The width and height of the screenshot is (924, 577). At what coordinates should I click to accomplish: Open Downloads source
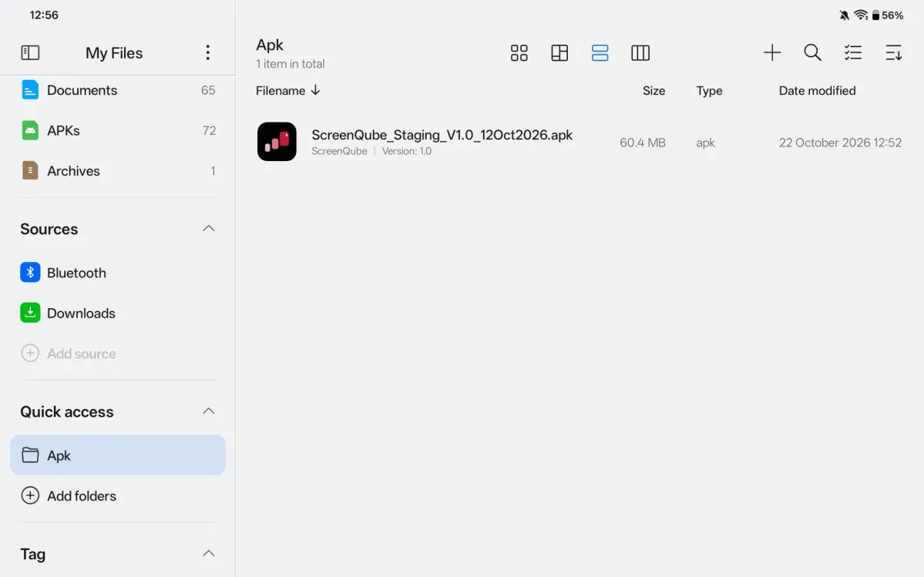point(118,313)
